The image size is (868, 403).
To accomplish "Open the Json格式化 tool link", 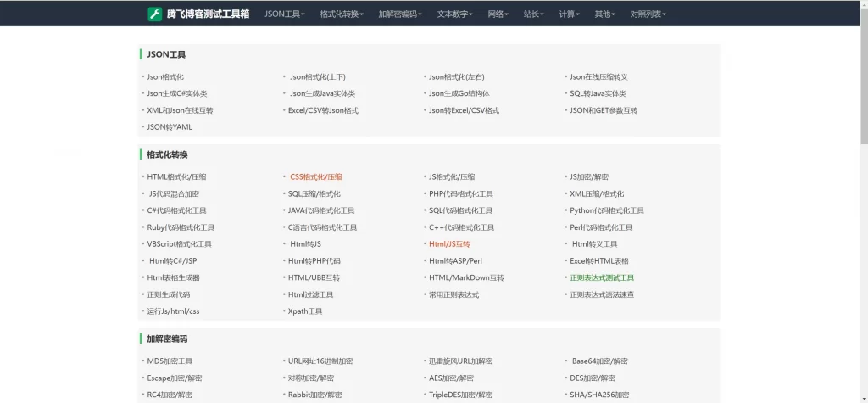I will click(x=165, y=77).
